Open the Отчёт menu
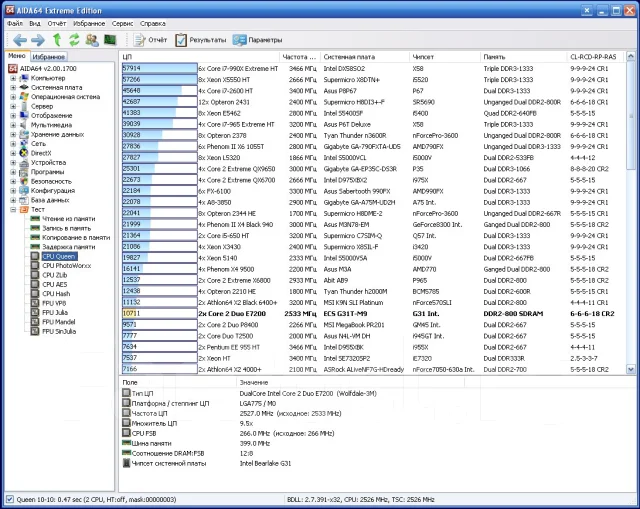The height and width of the screenshot is (509, 640). [57, 24]
